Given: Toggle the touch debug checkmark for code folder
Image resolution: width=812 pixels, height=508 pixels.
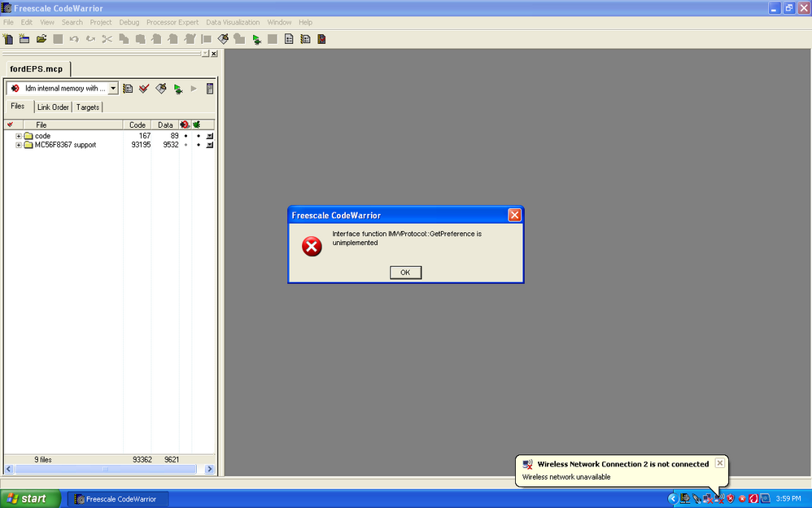Looking at the screenshot, I should pos(11,134).
